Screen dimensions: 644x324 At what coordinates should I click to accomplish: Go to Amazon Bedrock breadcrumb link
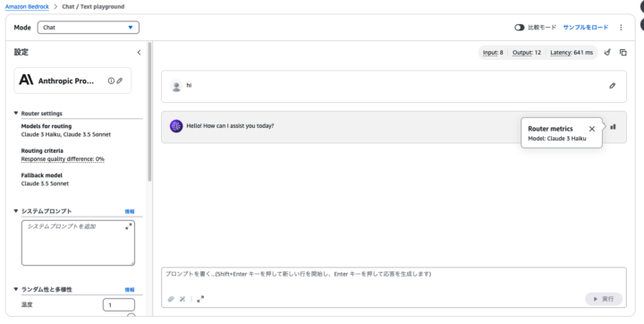pos(27,6)
